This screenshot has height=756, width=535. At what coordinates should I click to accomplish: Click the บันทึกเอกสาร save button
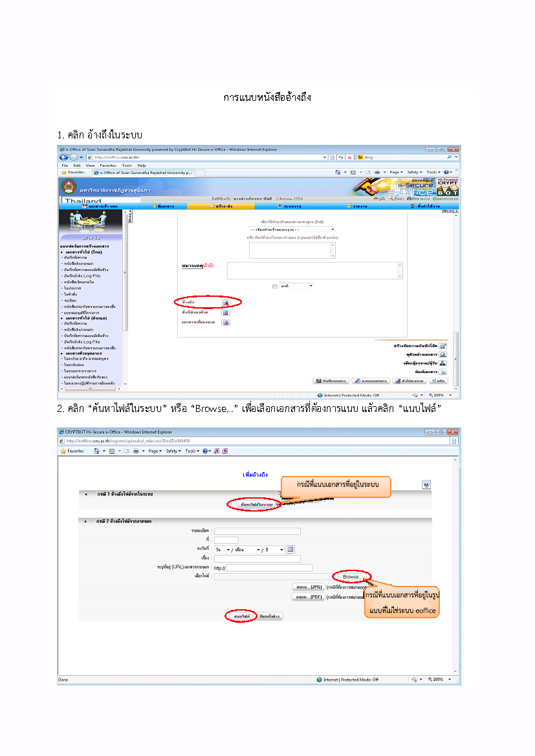click(x=331, y=381)
